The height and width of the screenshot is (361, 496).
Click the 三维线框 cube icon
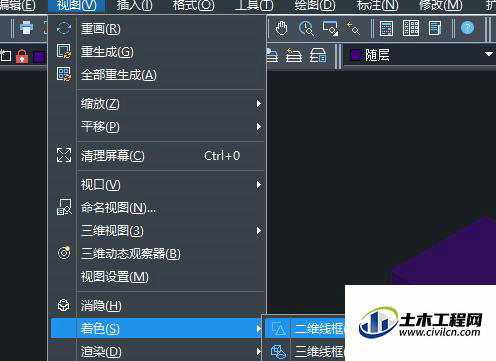click(x=278, y=351)
